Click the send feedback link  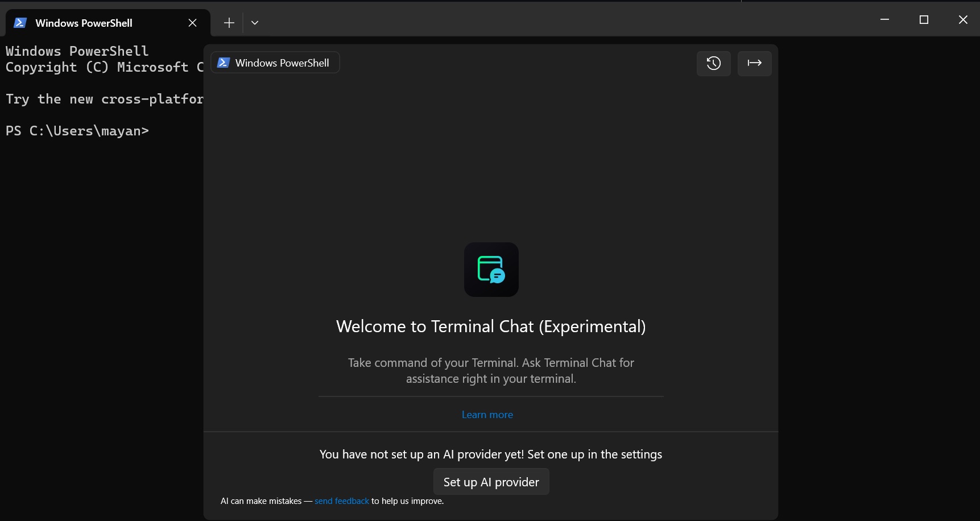click(341, 501)
